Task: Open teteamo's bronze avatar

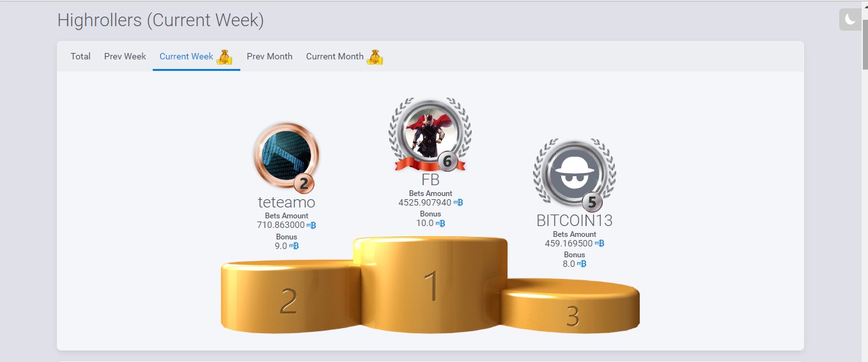Action: pyautogui.click(x=286, y=155)
